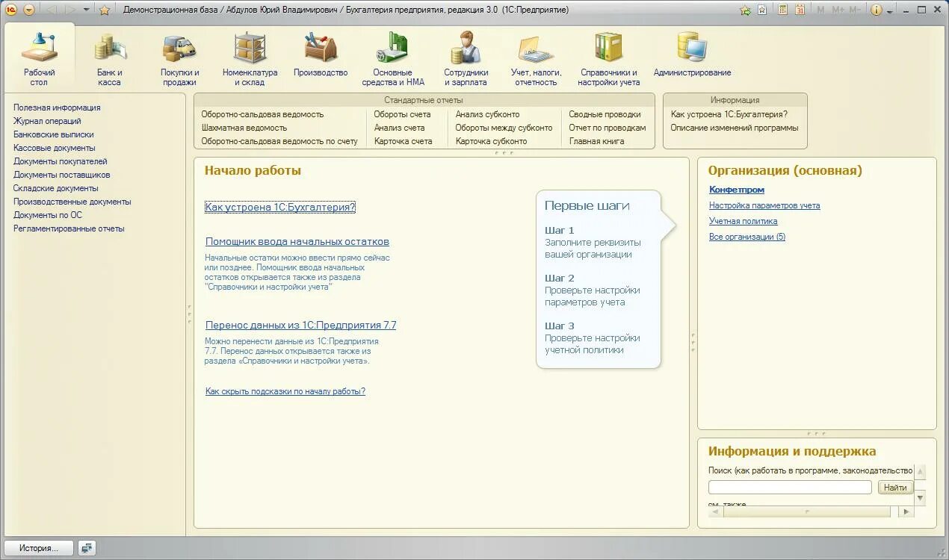
Task: Open Кассовые документы in the sidebar
Action: point(55,148)
